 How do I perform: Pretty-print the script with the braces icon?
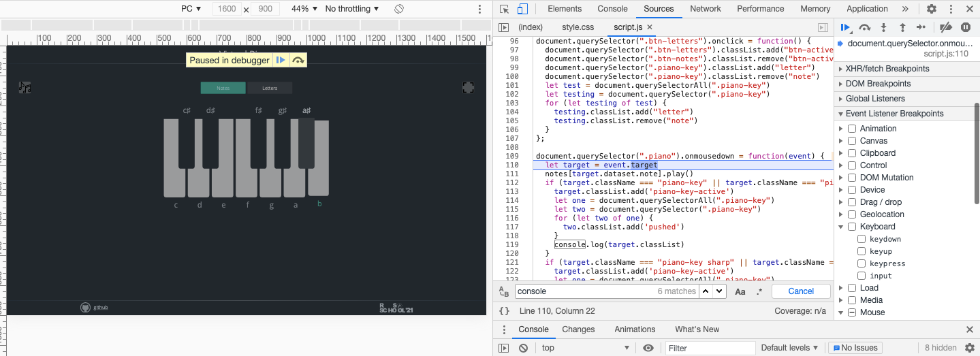(x=504, y=311)
